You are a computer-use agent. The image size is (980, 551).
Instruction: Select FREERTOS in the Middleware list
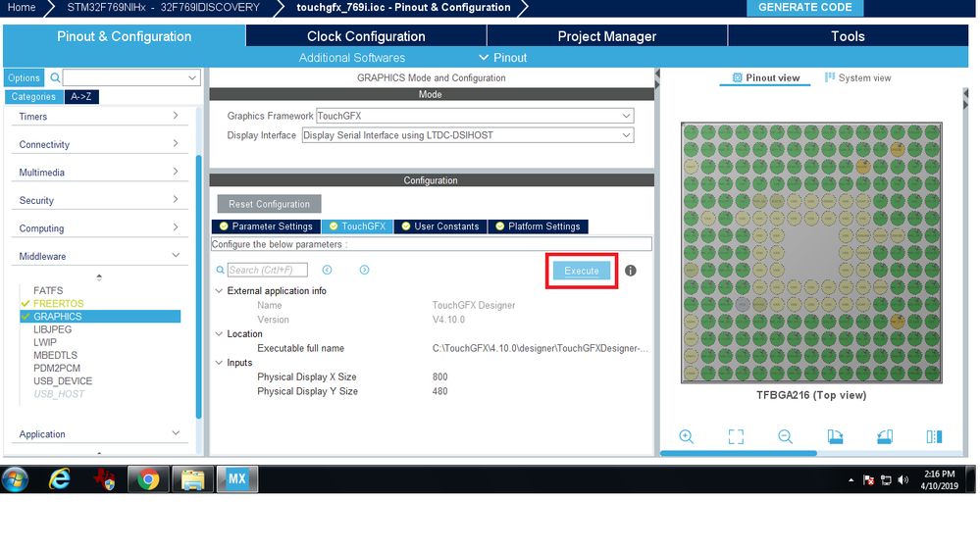pos(59,304)
